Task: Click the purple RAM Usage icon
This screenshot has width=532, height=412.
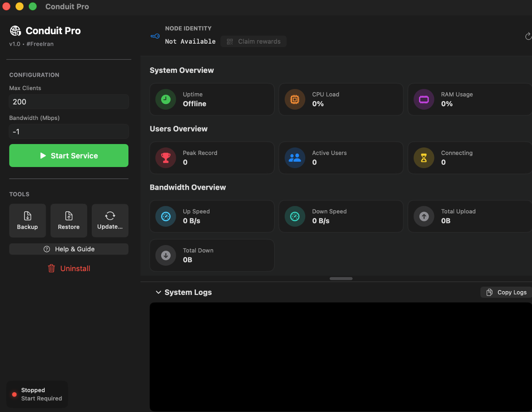Action: (424, 100)
